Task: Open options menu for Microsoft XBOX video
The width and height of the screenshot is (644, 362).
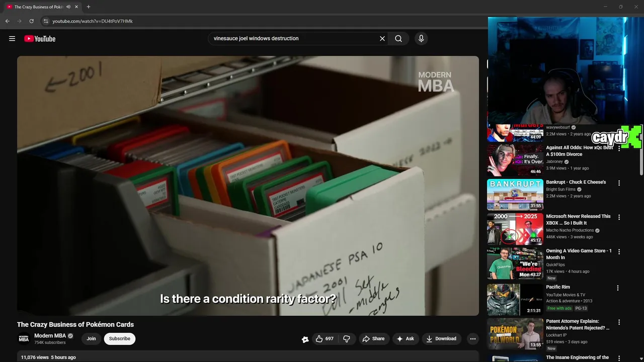Action: pyautogui.click(x=619, y=218)
